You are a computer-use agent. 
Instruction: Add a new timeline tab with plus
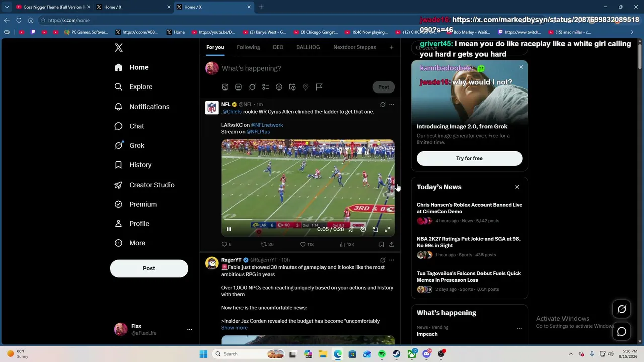click(391, 47)
